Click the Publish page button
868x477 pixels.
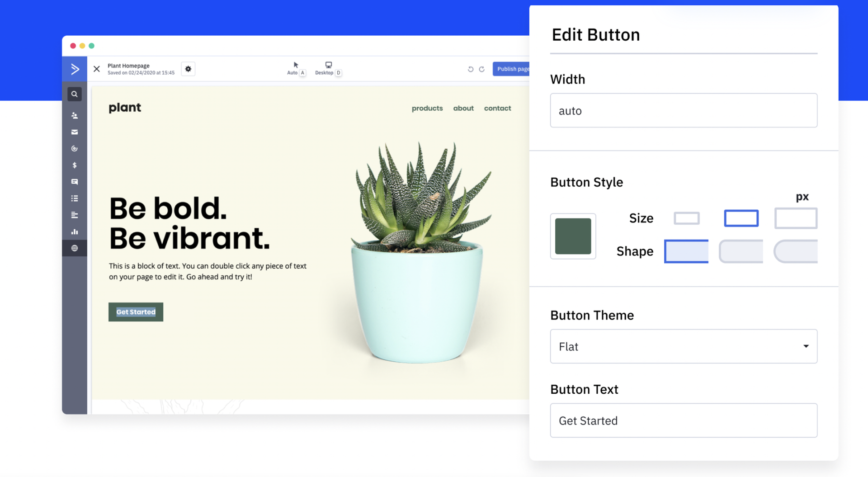point(511,69)
